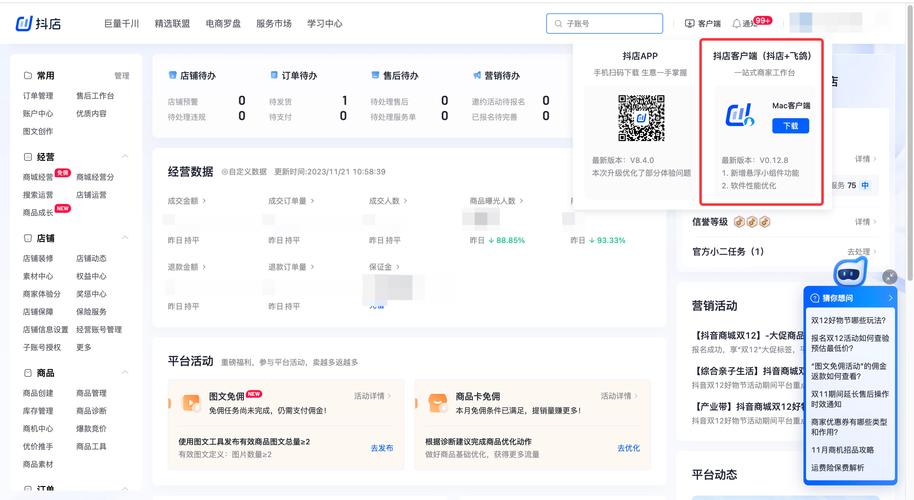Open 库存管理 in sidebar
Screen dimensions: 914x500
click(x=38, y=411)
